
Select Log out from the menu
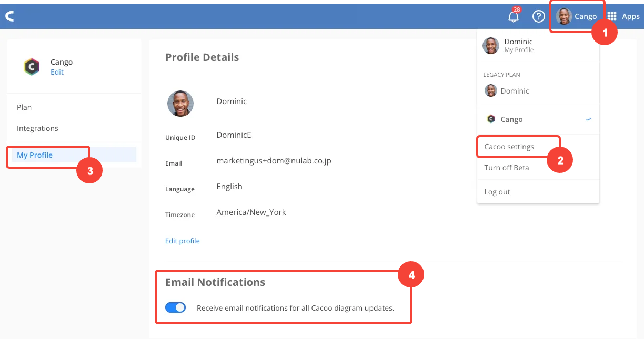coord(497,192)
